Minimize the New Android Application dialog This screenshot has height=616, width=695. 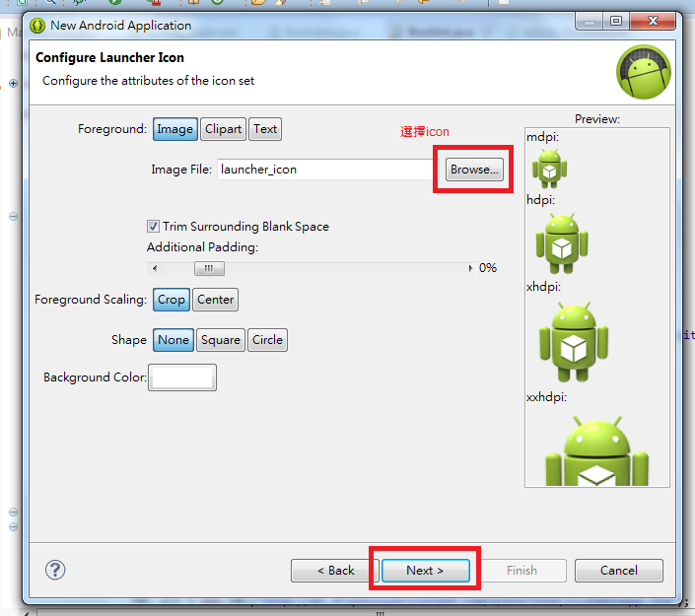click(x=590, y=22)
